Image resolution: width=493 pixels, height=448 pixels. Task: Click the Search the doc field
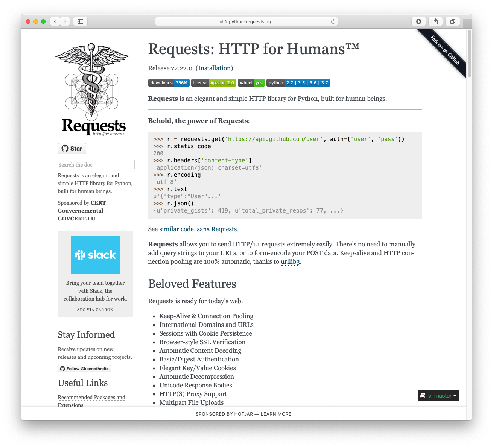point(96,165)
